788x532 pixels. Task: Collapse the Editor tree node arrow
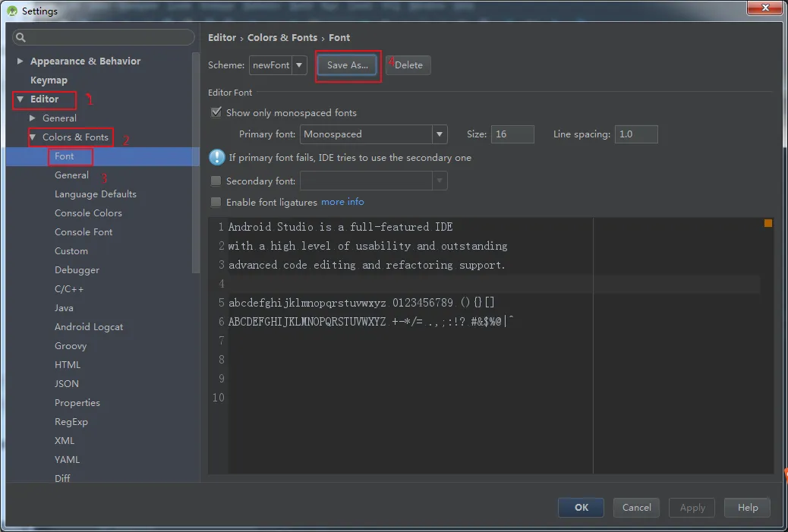point(20,99)
